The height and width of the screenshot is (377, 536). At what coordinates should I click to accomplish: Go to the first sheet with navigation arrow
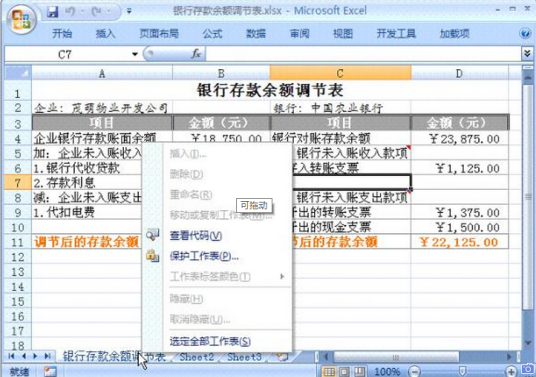pyautogui.click(x=11, y=356)
